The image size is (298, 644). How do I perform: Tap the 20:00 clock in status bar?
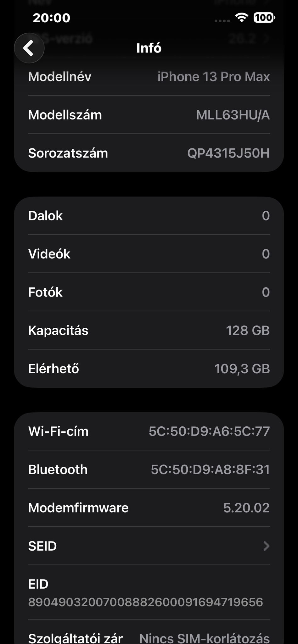(x=52, y=18)
